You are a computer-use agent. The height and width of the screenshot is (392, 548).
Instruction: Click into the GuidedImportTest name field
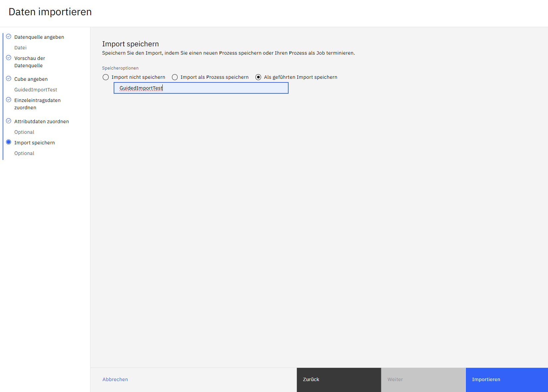tap(201, 88)
